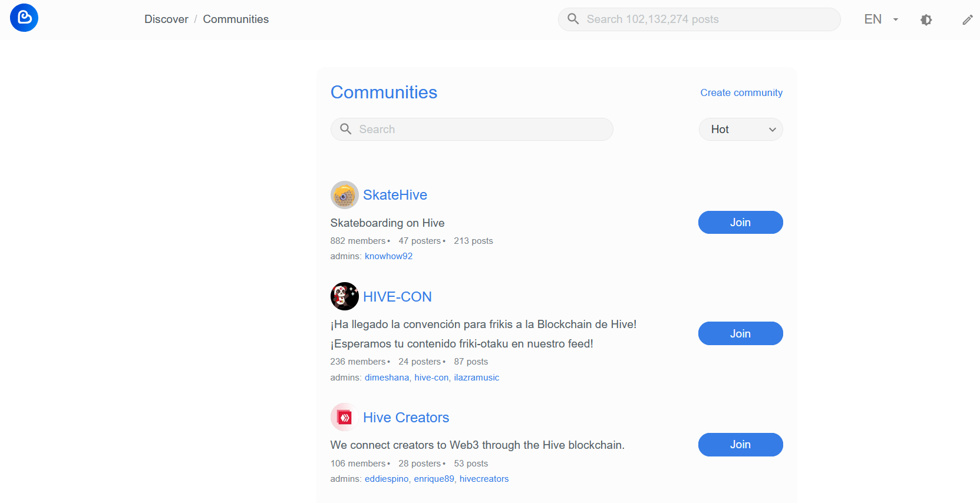This screenshot has height=503, width=980.
Task: Click the Create community link
Action: click(741, 92)
